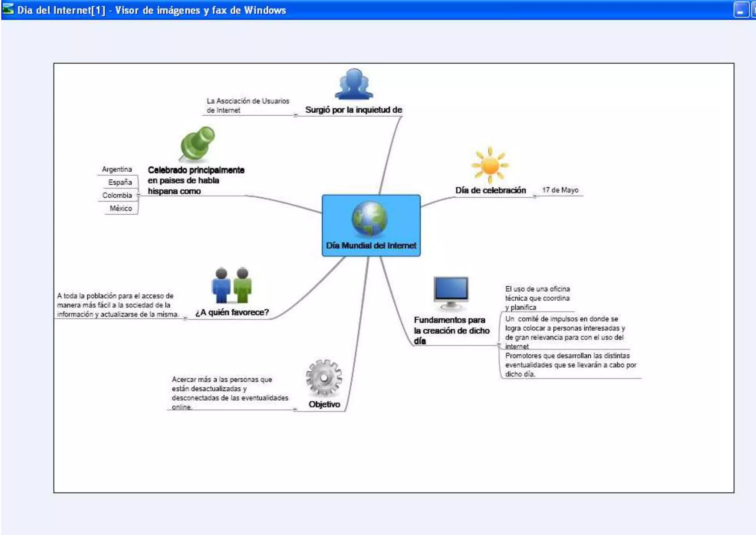
Task: Click the silver gear icon
Action: 324,378
